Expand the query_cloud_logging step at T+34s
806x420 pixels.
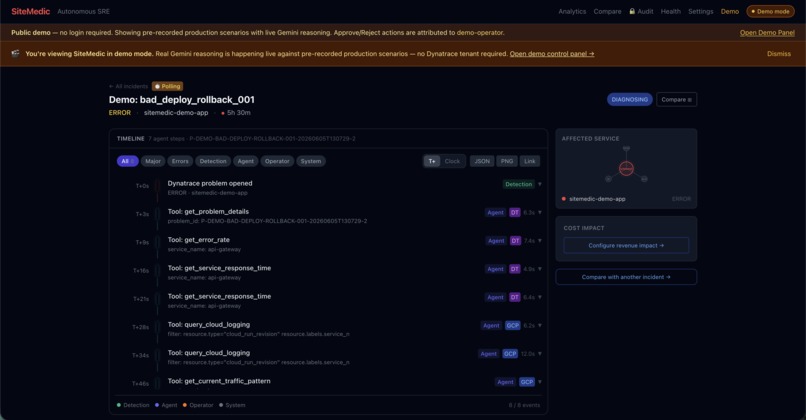[540, 354]
